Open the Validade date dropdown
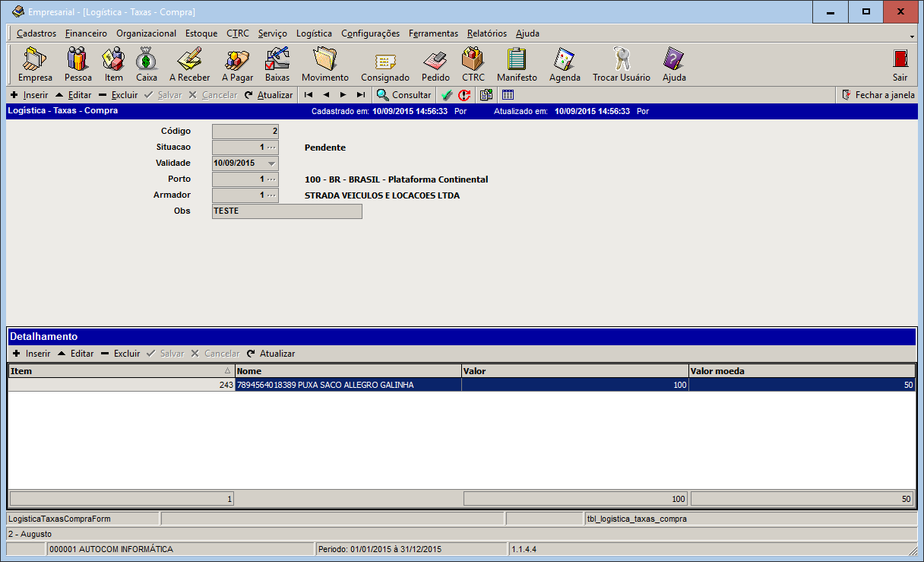 272,164
